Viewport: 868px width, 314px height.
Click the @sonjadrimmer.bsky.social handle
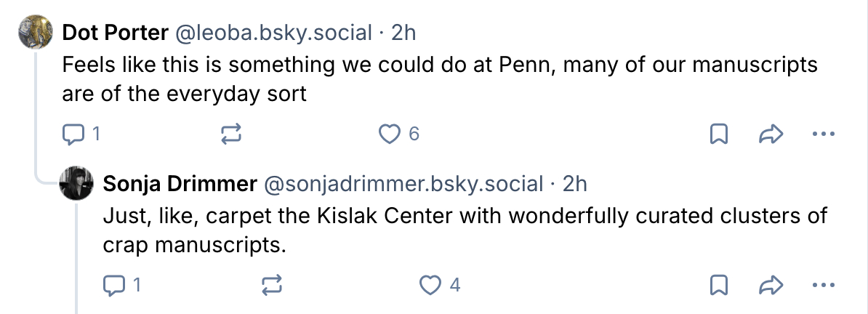coord(402,184)
